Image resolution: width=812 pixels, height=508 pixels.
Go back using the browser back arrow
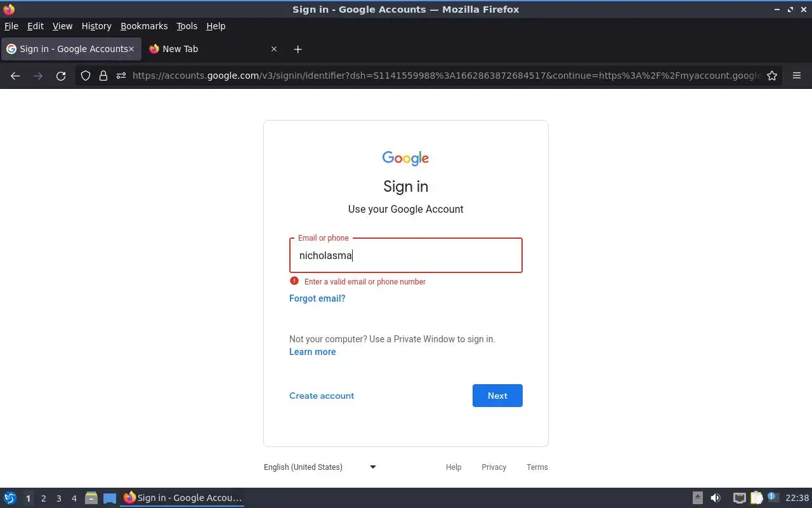15,76
